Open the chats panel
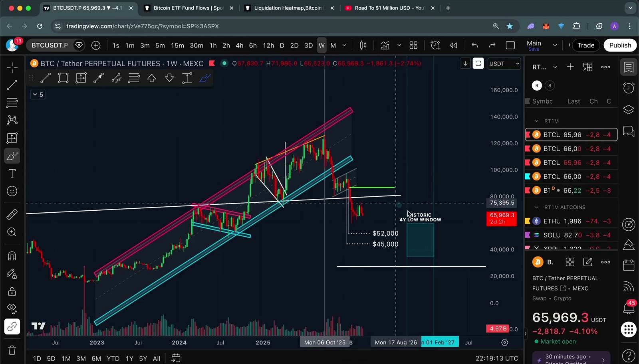Image resolution: width=639 pixels, height=364 pixels. 629,131
